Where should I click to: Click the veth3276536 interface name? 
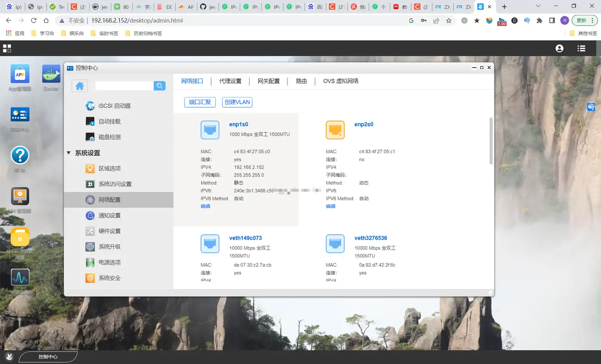(x=371, y=238)
